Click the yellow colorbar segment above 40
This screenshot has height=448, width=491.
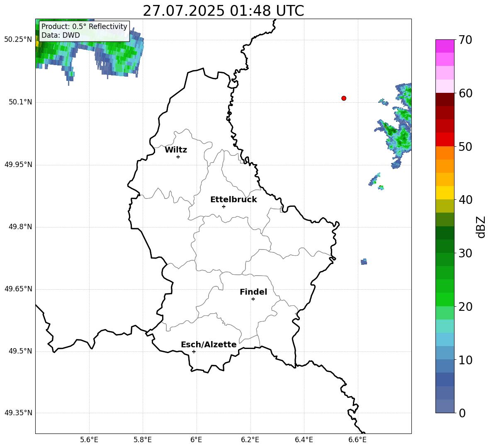[x=445, y=193]
